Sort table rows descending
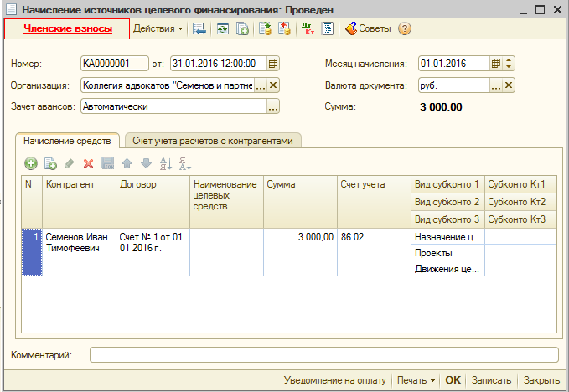 (185, 163)
